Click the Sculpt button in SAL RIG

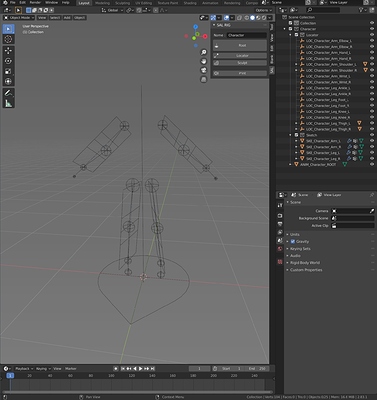[240, 63]
